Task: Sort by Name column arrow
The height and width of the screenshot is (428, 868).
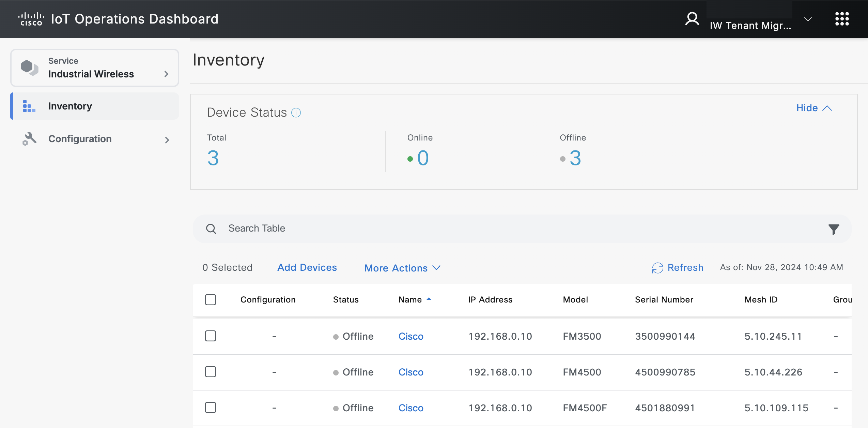Action: pos(429,299)
